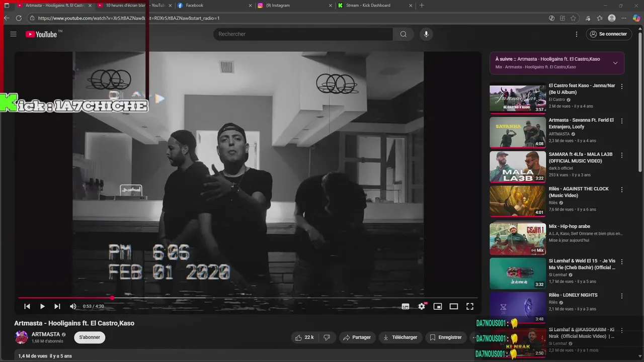Open the ARTMASTA channel avatar
This screenshot has width=644, height=362.
(x=21, y=337)
